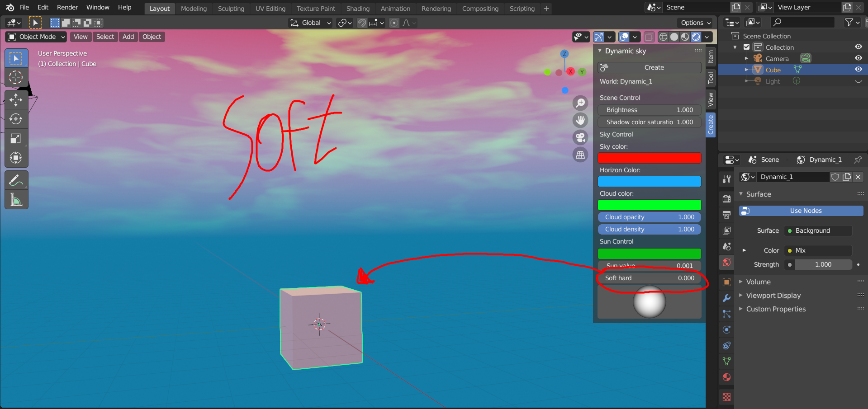Viewport: 868px width, 409px height.
Task: Toggle visibility of the Collection
Action: click(x=858, y=47)
